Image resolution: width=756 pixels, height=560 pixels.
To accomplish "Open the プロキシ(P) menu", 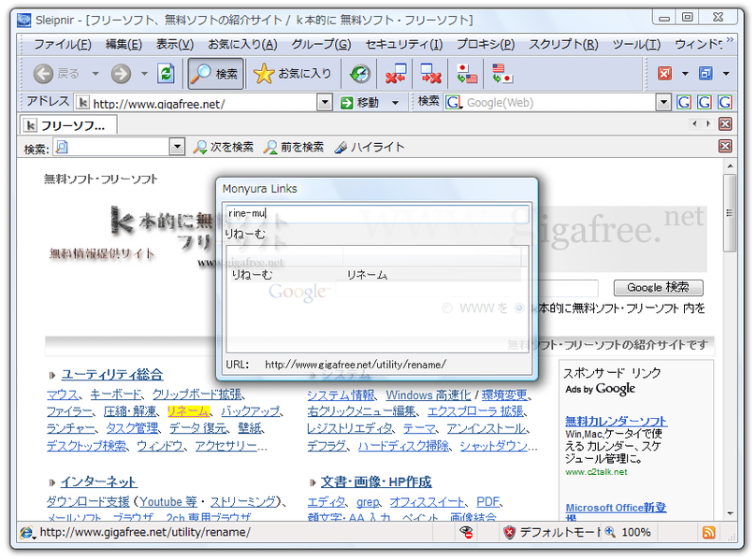I will (486, 44).
